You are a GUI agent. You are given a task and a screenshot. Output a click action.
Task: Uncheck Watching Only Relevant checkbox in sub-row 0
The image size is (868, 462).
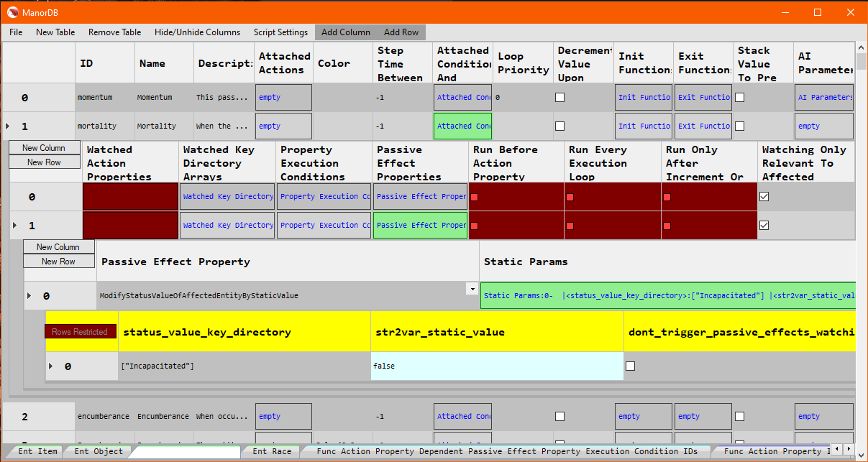pos(764,196)
